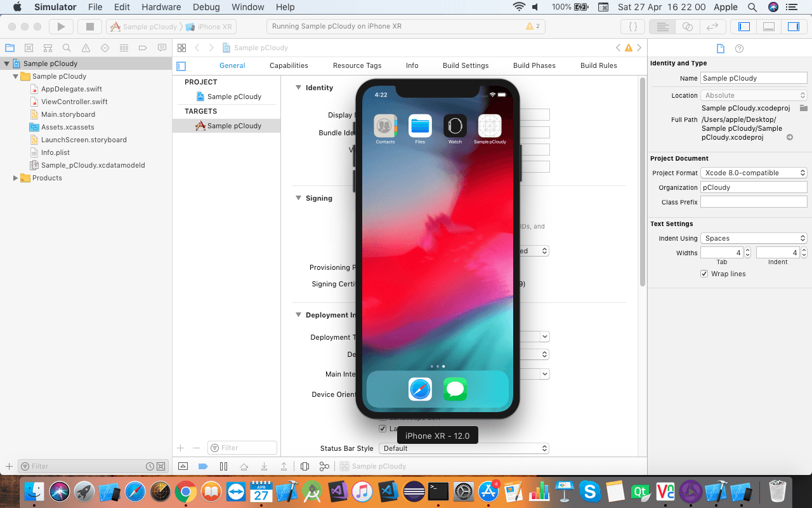Viewport: 812px width, 508px height.
Task: Open Main.storyboard file
Action: coord(68,114)
